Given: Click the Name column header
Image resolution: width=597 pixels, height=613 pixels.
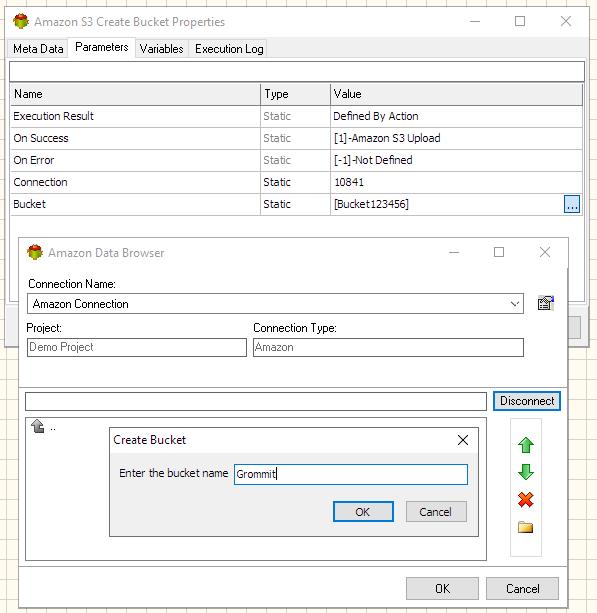Looking at the screenshot, I should coord(135,94).
